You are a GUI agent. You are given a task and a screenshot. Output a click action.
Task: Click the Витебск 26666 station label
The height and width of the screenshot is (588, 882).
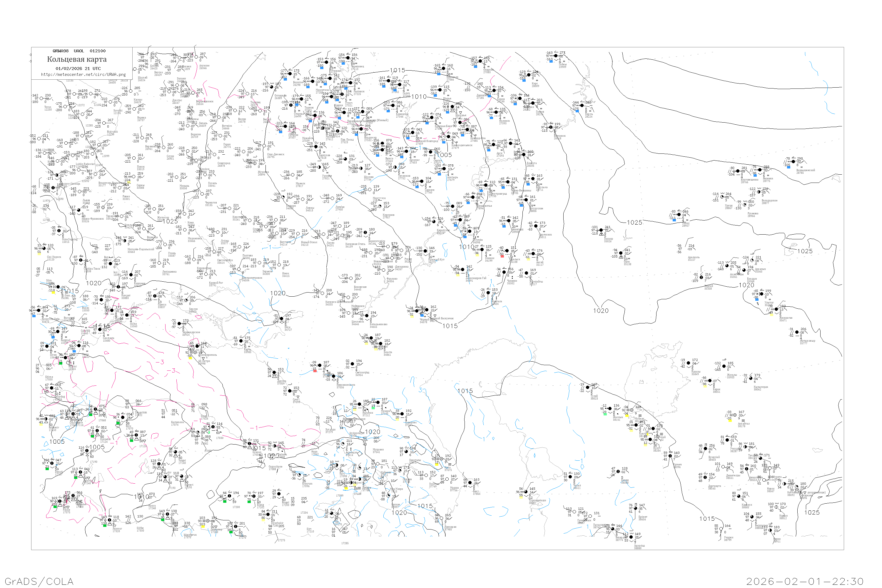[x=226, y=127]
